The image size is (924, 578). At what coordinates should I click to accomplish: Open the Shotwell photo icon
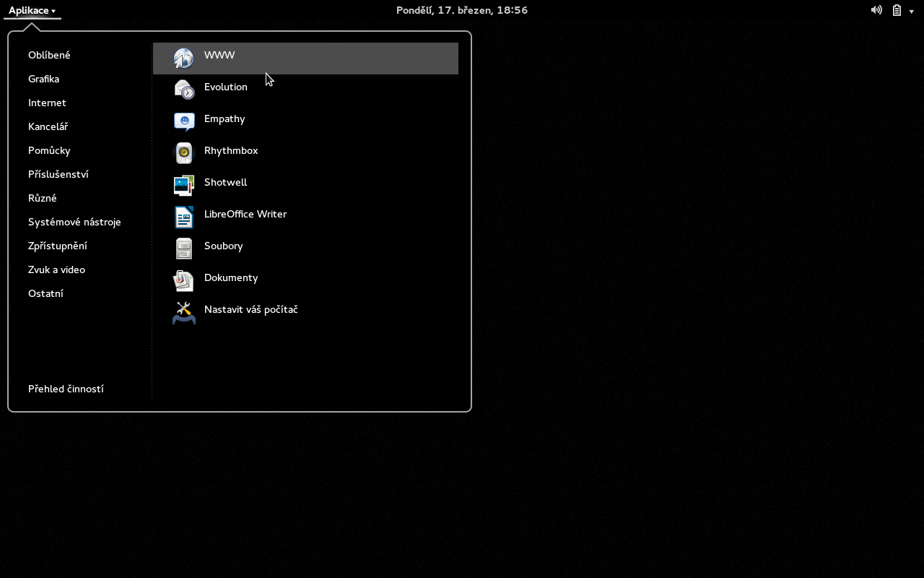(x=184, y=186)
